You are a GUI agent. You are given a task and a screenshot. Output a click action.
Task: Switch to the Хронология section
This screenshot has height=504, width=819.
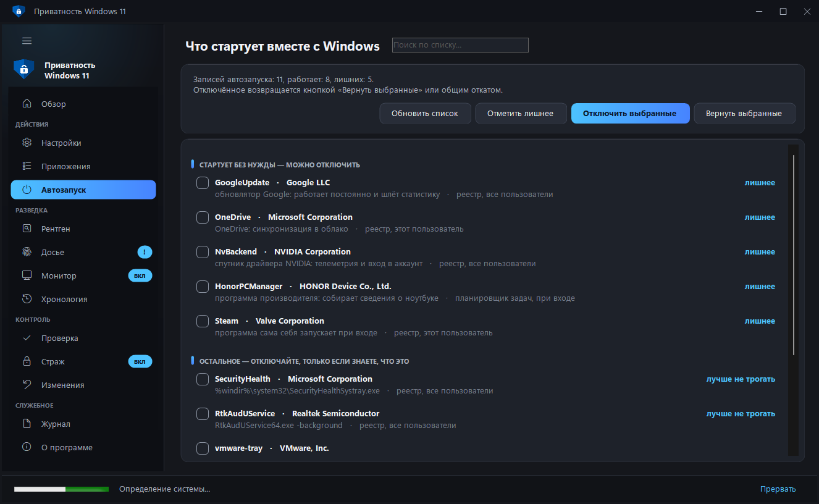click(x=83, y=299)
